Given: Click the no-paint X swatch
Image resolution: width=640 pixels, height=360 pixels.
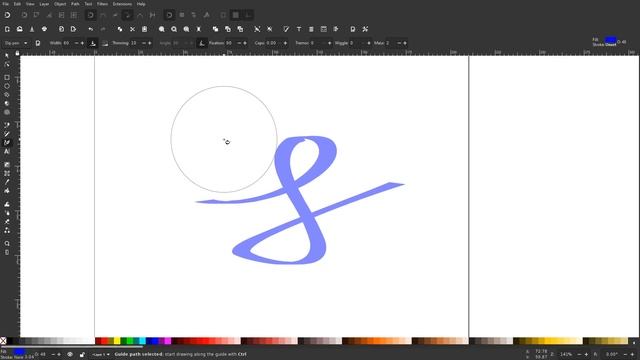Looking at the screenshot, I should click(x=3, y=341).
